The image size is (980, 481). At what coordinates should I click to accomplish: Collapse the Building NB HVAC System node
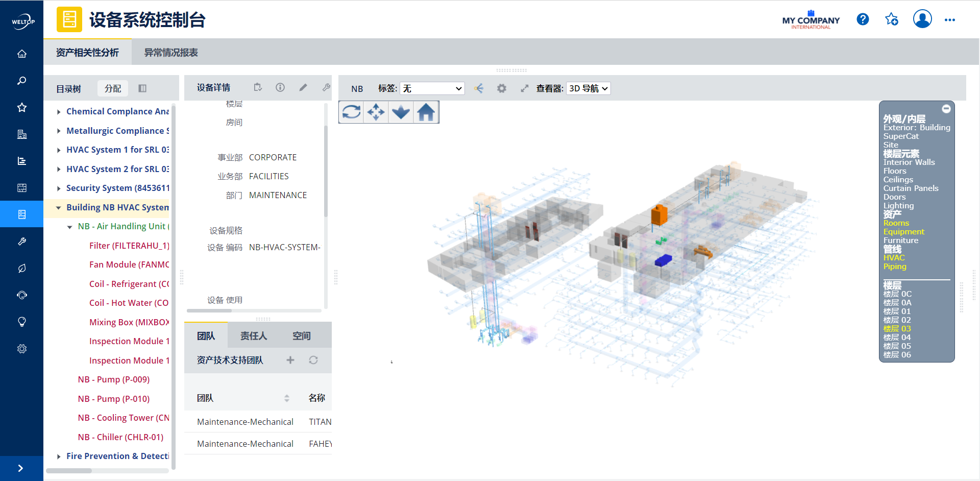[x=59, y=208]
